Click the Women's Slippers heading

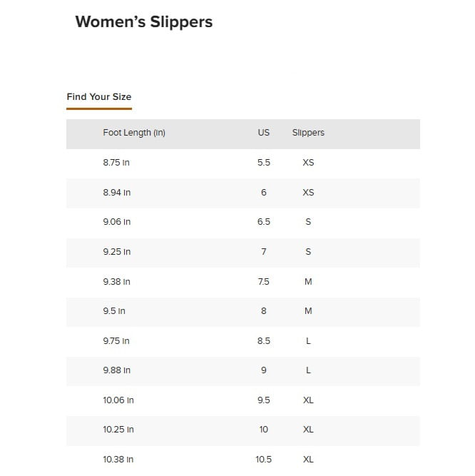tap(143, 22)
